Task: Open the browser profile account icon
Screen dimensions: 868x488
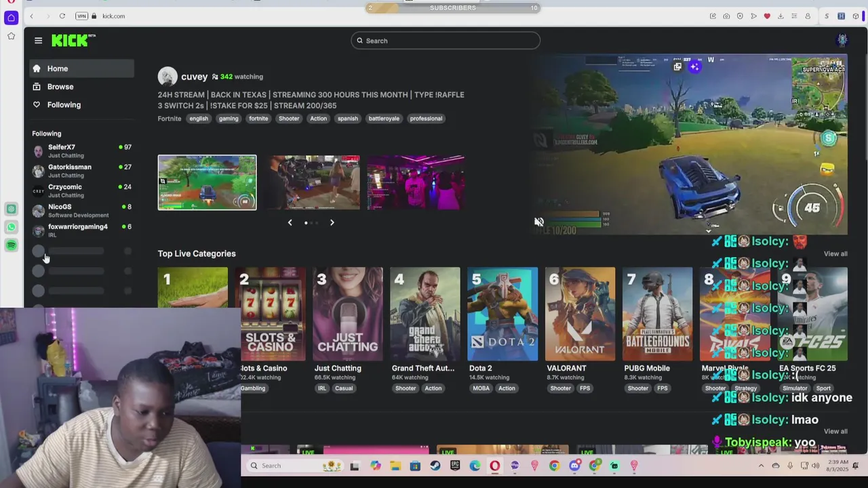Action: click(x=808, y=16)
